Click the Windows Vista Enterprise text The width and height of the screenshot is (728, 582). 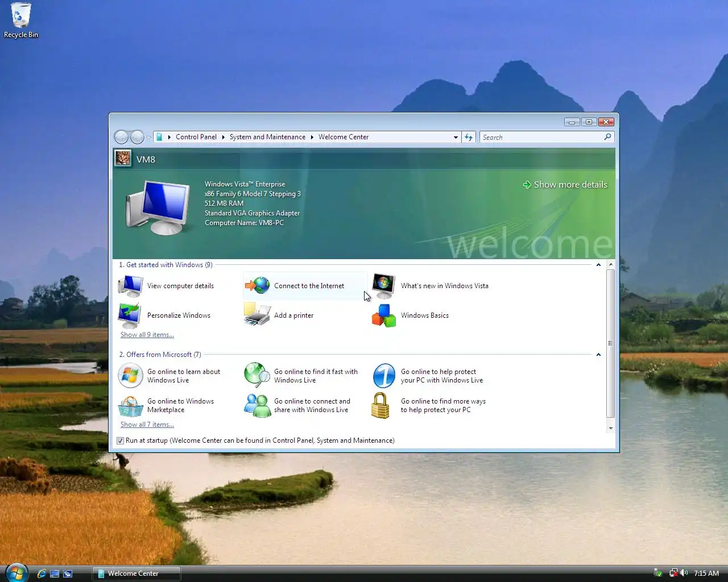point(245,184)
